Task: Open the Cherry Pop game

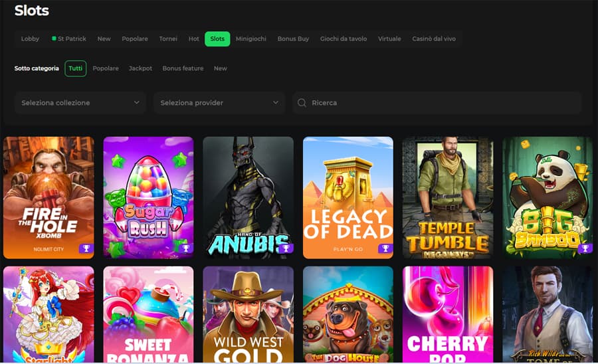Action: coord(448,314)
